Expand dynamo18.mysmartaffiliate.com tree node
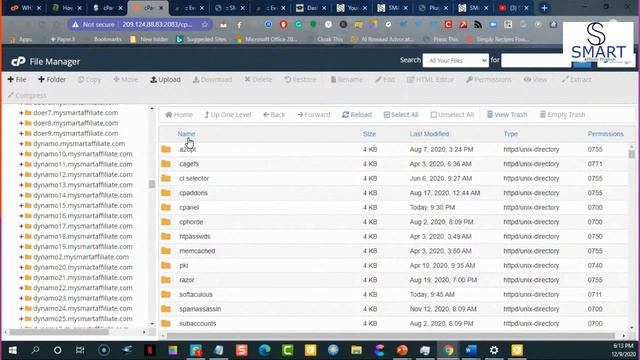 (x=21, y=236)
